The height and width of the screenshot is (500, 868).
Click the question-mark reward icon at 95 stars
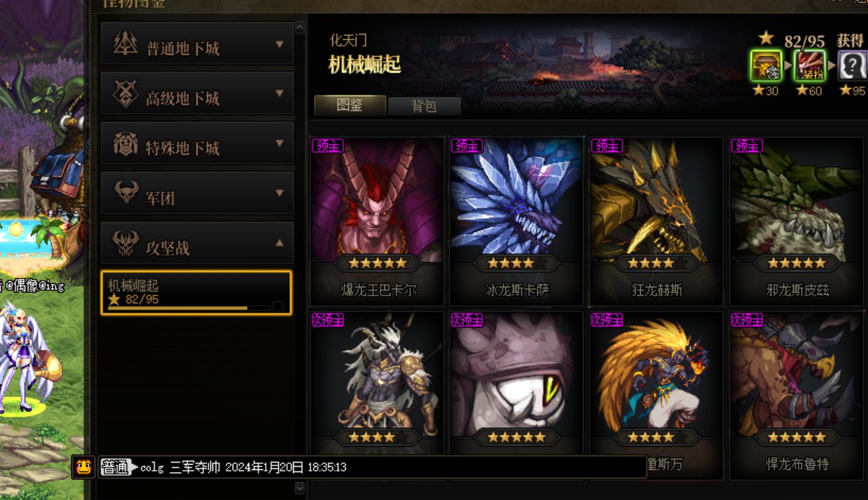point(852,66)
